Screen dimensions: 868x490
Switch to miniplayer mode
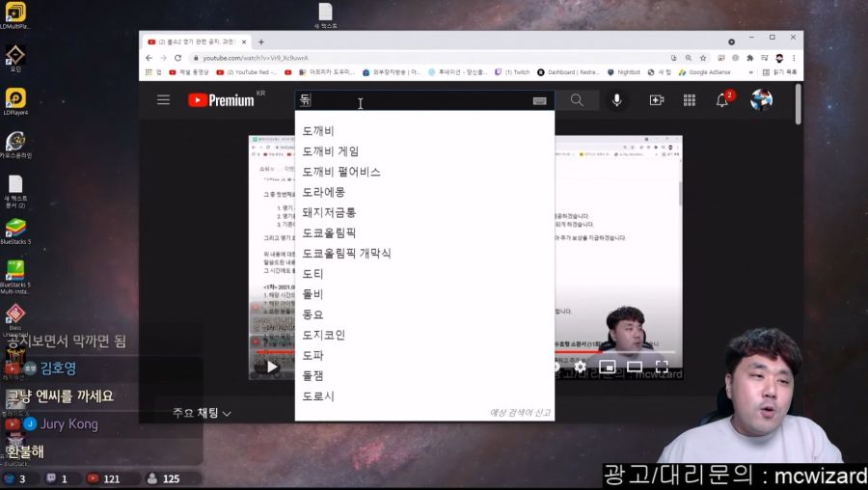(608, 366)
